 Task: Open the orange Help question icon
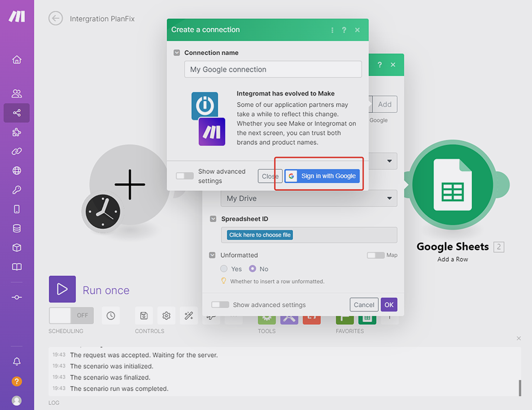(17, 381)
